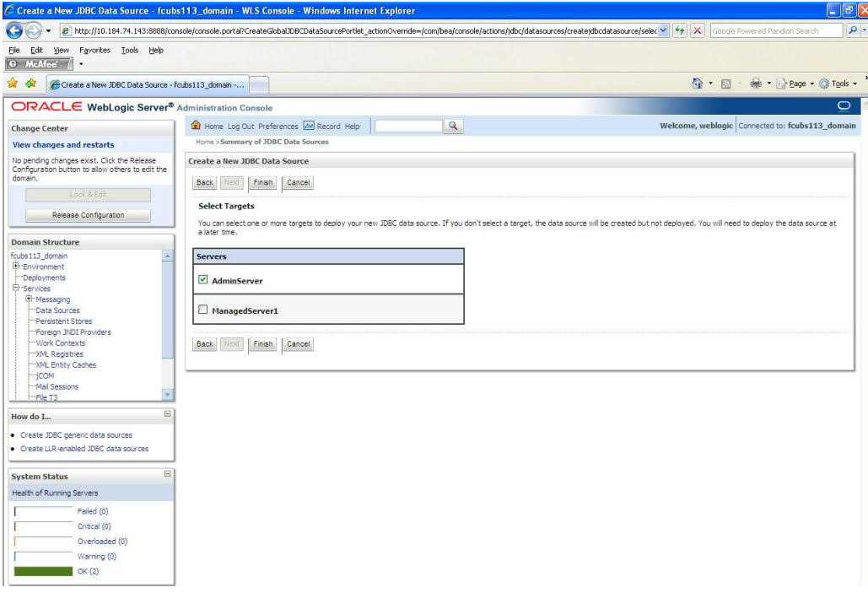Click the McAfee toolbar button
Viewport: 868px width, 593px height.
pos(39,64)
